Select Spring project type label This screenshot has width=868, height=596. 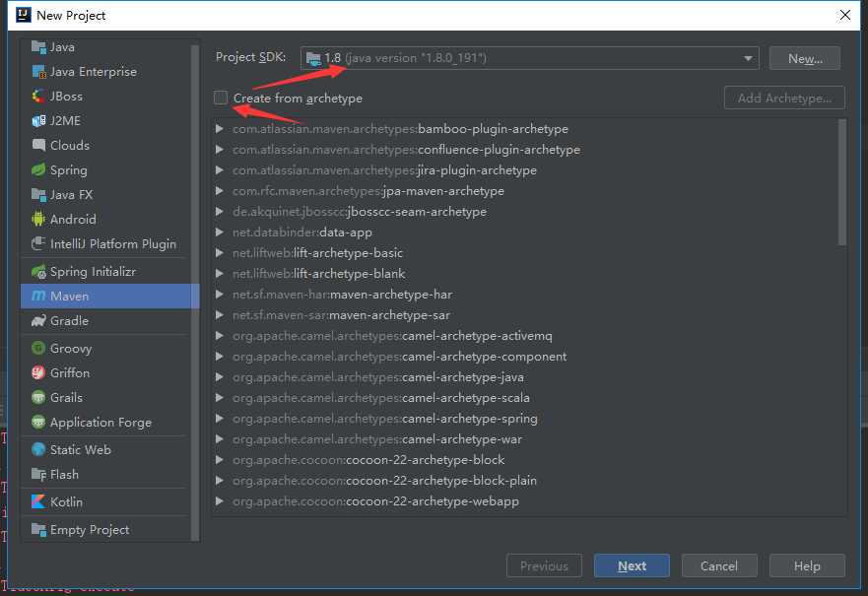point(69,169)
